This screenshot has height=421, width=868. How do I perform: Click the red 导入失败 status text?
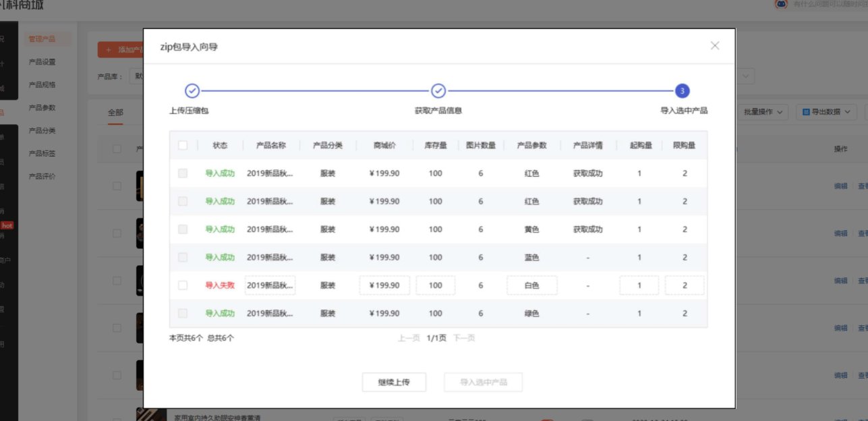(x=220, y=285)
